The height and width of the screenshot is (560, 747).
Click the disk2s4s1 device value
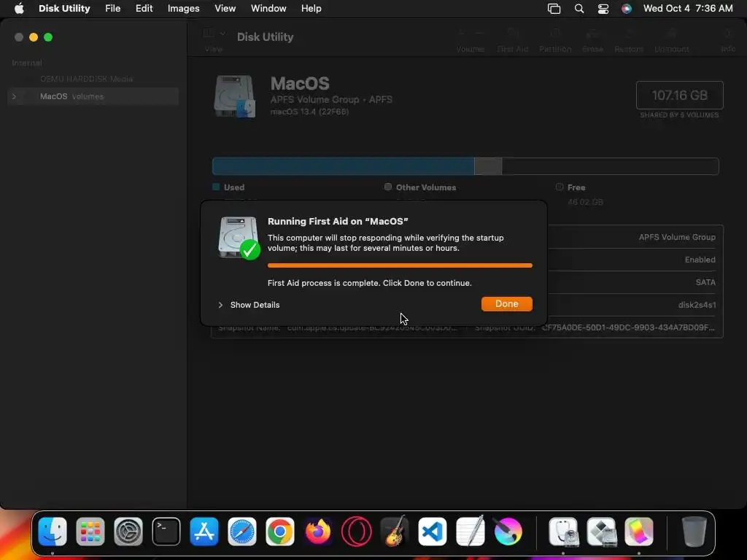[697, 305]
